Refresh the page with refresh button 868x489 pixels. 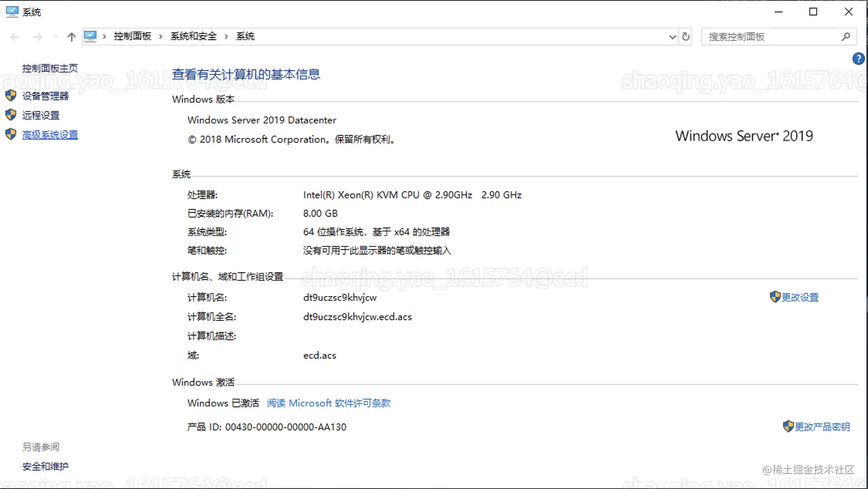685,37
